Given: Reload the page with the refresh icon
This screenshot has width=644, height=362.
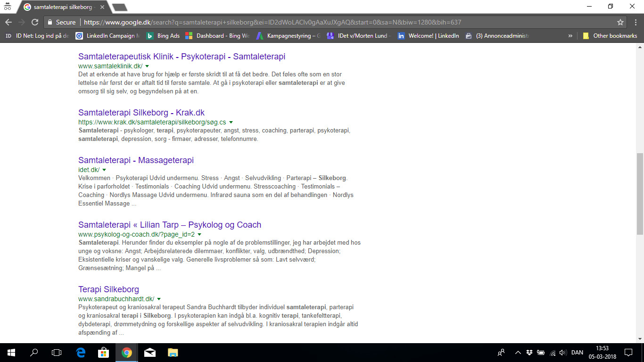Looking at the screenshot, I should 34,22.
